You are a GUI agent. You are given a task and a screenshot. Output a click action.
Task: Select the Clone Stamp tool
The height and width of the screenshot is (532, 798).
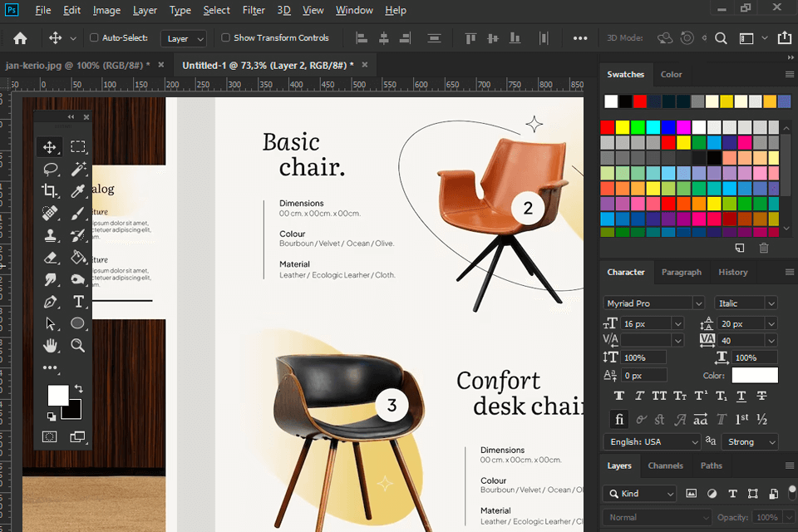click(x=50, y=235)
